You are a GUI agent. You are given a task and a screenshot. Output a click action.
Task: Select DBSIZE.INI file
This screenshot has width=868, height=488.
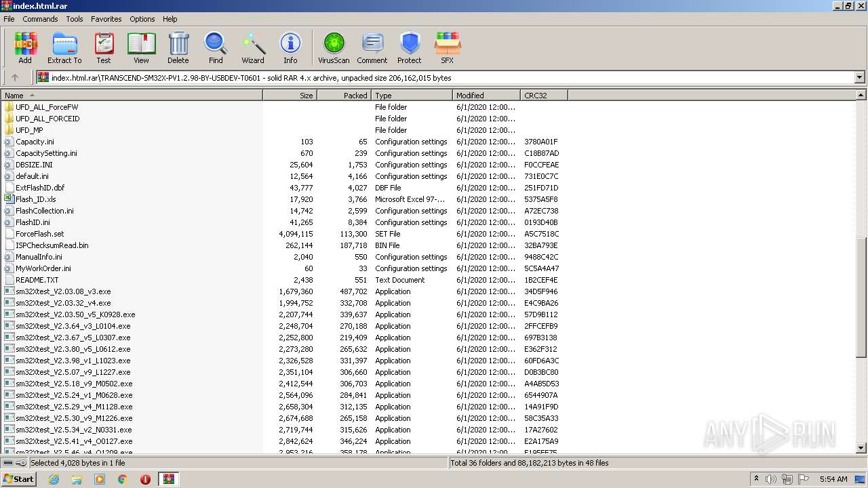pos(34,165)
